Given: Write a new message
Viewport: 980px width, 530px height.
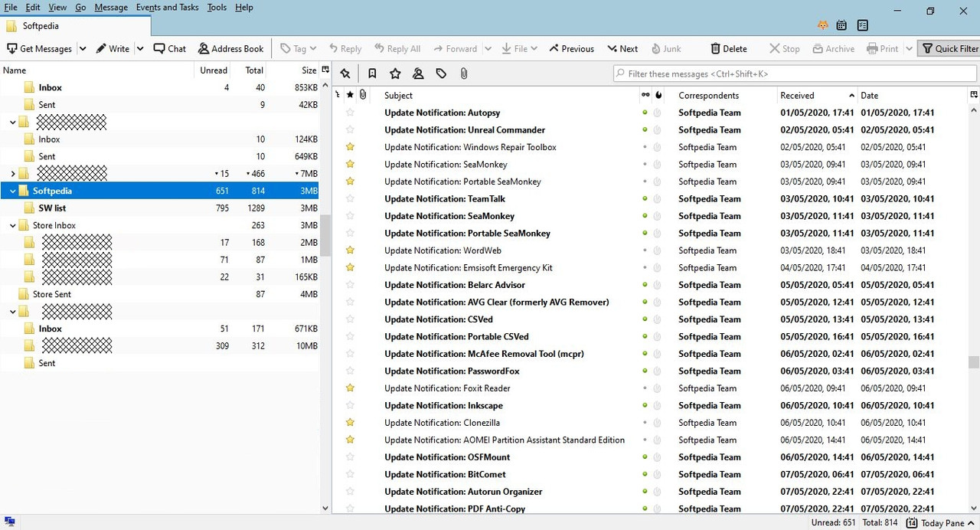Looking at the screenshot, I should click(x=113, y=48).
